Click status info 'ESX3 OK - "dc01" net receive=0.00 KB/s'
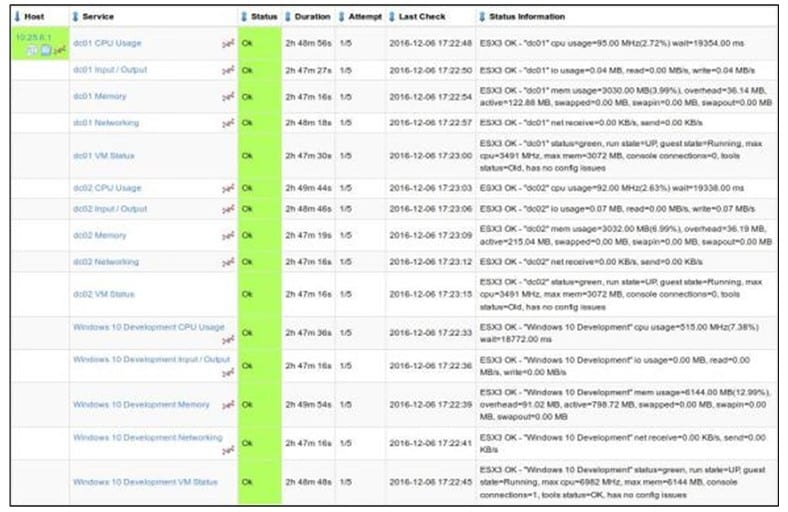The width and height of the screenshot is (788, 512). (x=591, y=123)
